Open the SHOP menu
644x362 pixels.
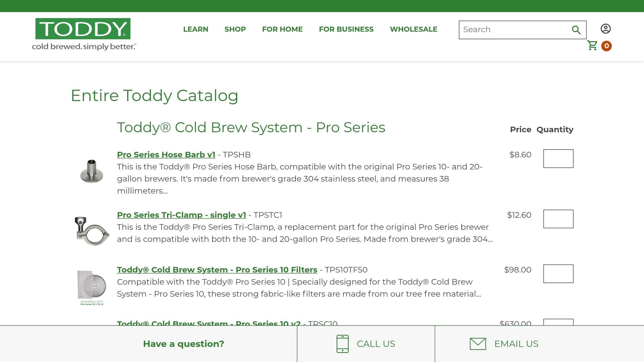[x=235, y=29]
